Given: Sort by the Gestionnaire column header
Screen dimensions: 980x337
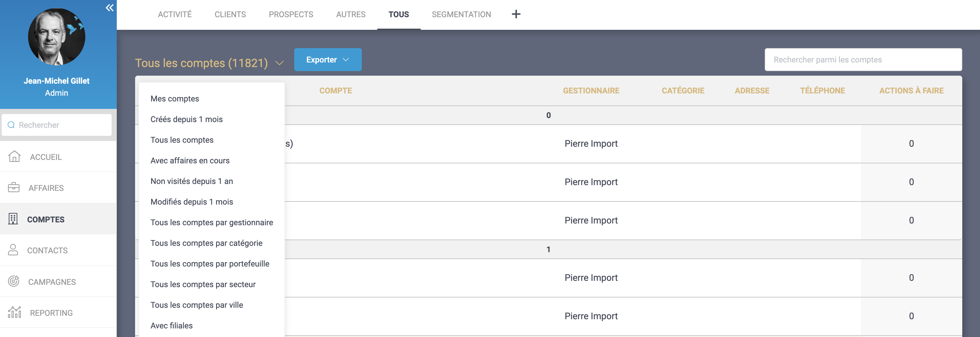Looking at the screenshot, I should coord(591,91).
